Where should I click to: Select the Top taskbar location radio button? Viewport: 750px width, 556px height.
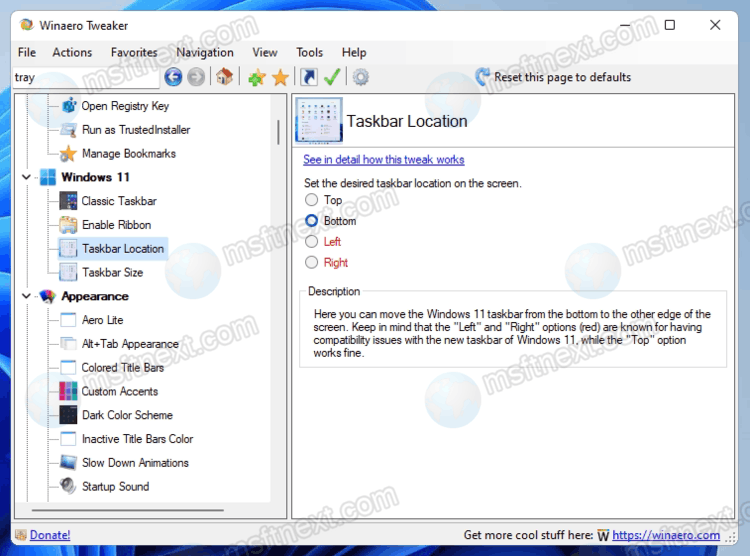[x=311, y=200]
